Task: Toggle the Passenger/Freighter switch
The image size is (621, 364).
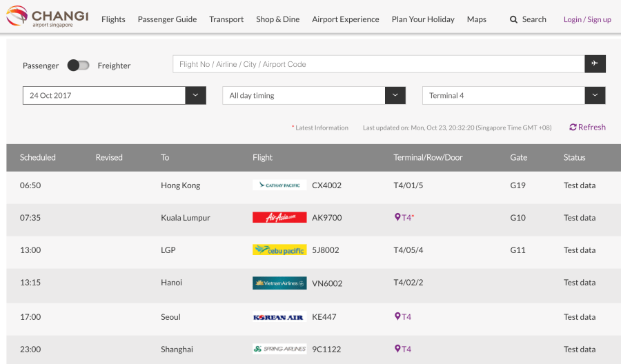Action: [x=78, y=65]
